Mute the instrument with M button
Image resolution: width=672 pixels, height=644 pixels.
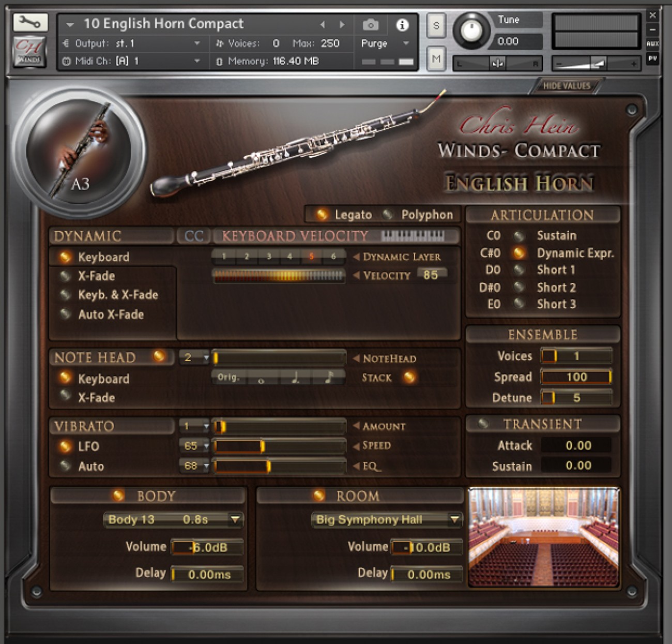(x=436, y=59)
